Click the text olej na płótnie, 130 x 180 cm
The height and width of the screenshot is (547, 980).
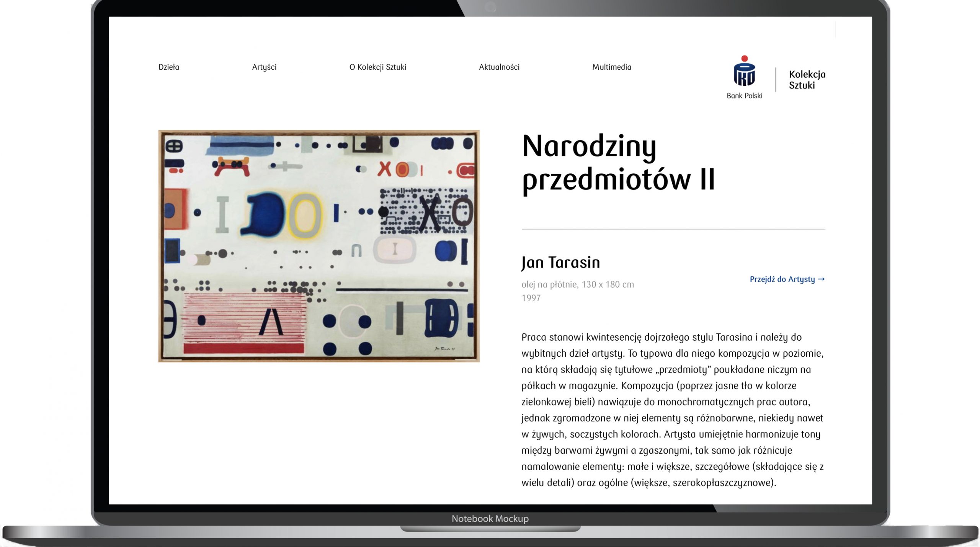578,284
